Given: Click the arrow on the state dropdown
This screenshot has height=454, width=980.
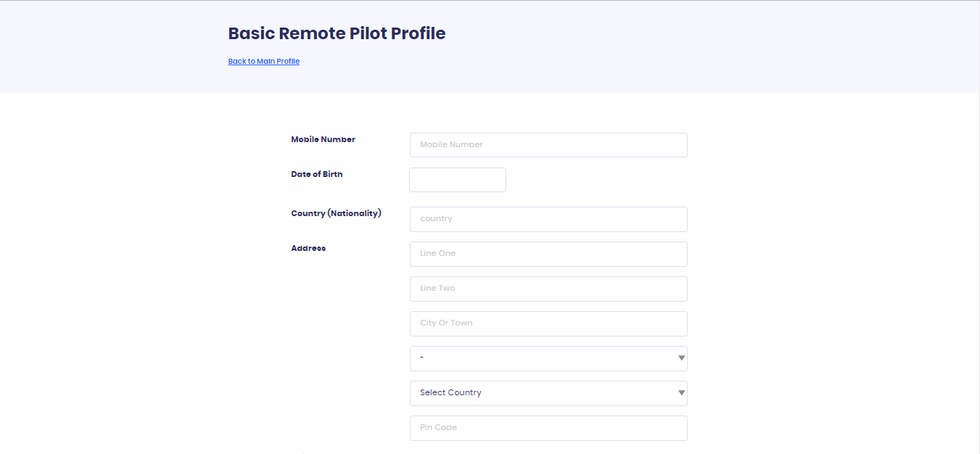Looking at the screenshot, I should (x=680, y=358).
